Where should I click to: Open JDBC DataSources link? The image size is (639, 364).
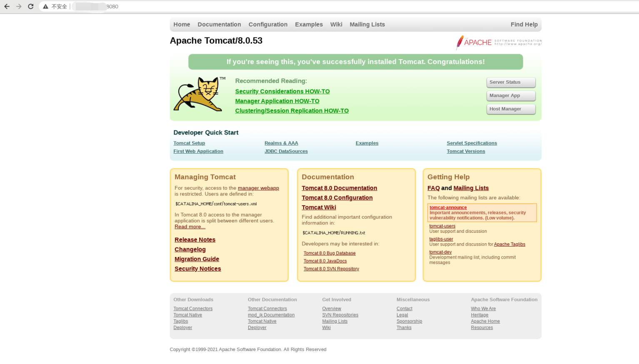click(286, 152)
